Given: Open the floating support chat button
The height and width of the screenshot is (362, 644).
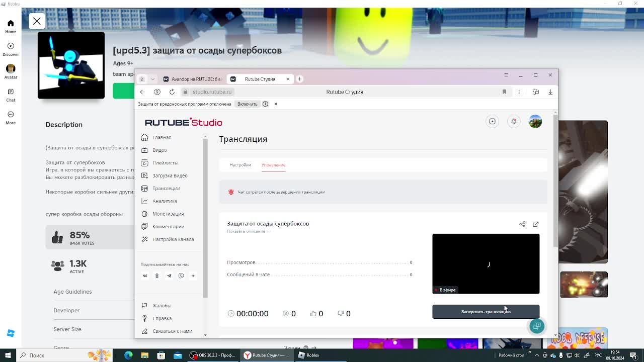Looking at the screenshot, I should (x=537, y=326).
